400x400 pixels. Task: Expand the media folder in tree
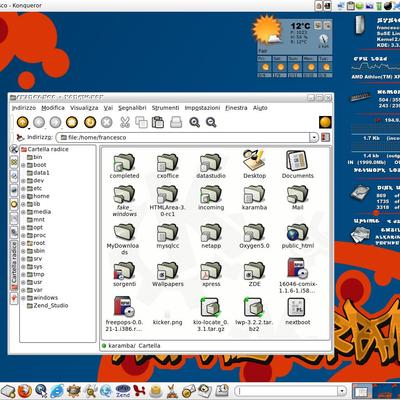23,212
